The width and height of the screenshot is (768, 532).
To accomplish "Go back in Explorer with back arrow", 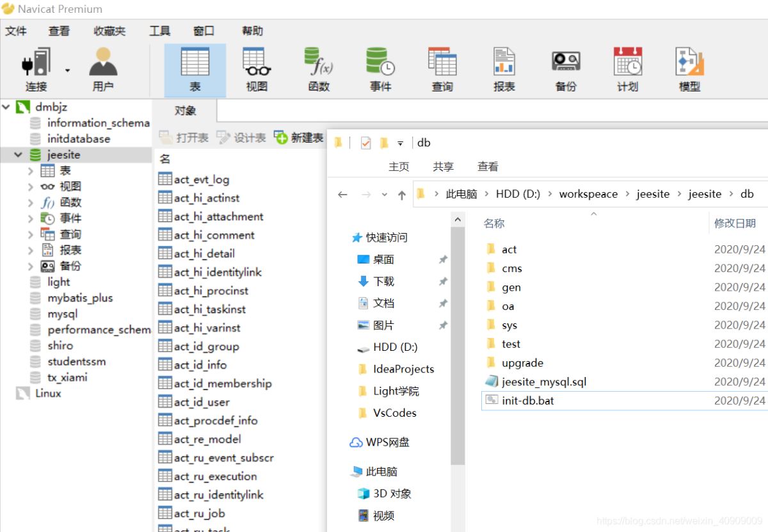I will tap(342, 195).
